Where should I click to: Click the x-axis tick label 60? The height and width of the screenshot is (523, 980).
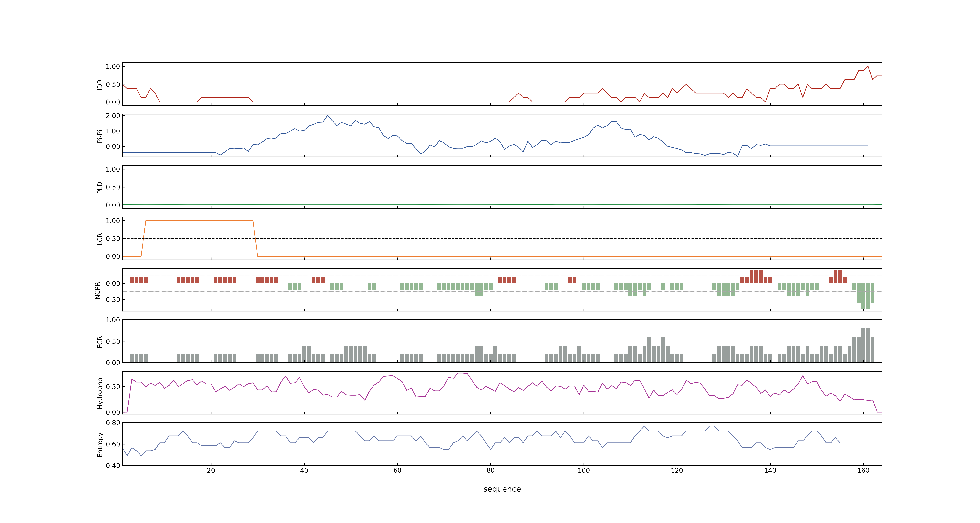tap(397, 470)
